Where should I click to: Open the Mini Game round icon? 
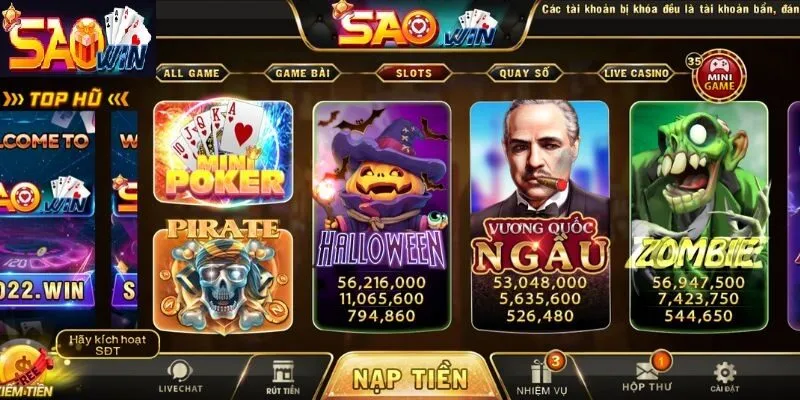coord(719,77)
